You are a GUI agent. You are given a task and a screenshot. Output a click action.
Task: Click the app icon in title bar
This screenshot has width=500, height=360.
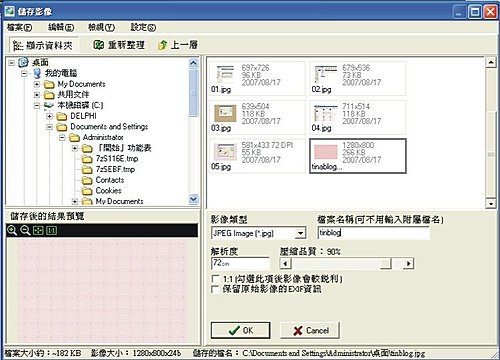pos(10,11)
